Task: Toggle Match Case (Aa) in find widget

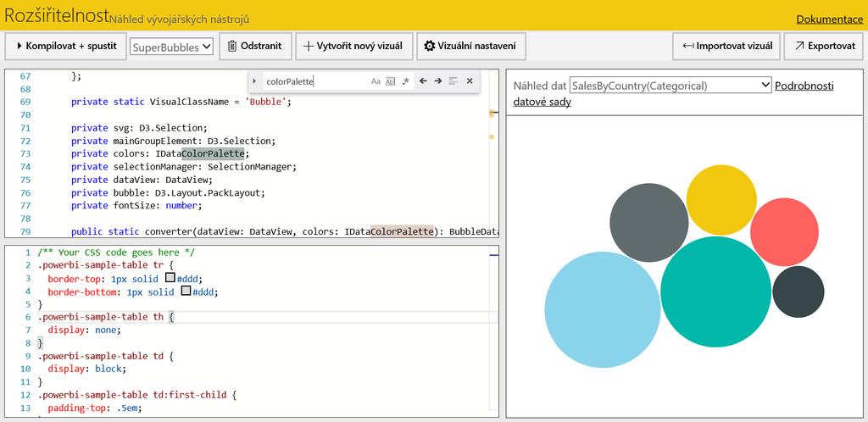Action: click(376, 81)
